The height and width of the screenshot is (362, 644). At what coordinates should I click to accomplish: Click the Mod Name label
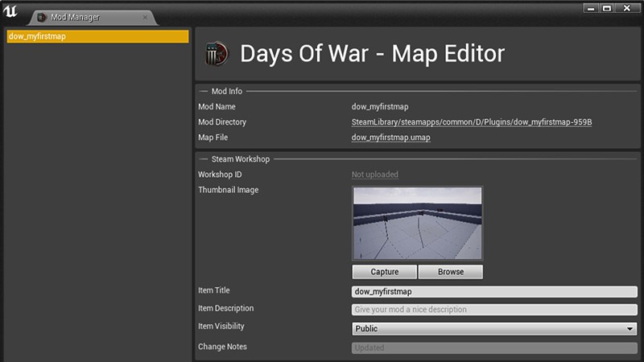(x=217, y=107)
